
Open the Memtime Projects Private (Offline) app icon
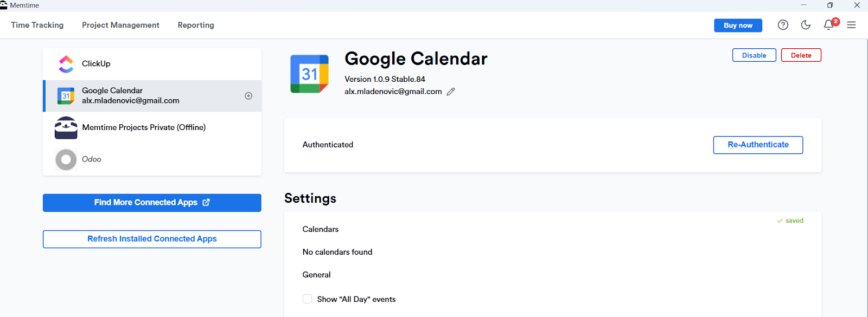click(66, 127)
